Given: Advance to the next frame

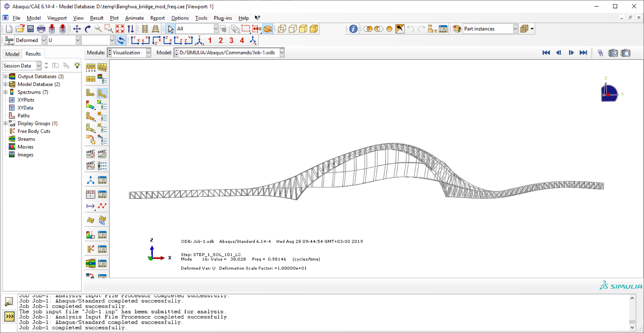Looking at the screenshot, I should click(x=571, y=53).
